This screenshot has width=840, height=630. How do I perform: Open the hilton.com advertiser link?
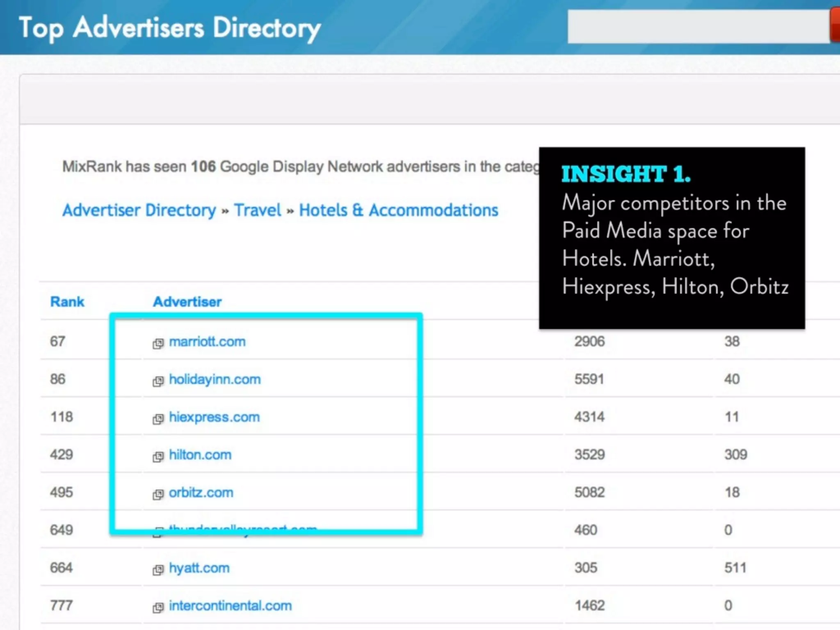[200, 454]
